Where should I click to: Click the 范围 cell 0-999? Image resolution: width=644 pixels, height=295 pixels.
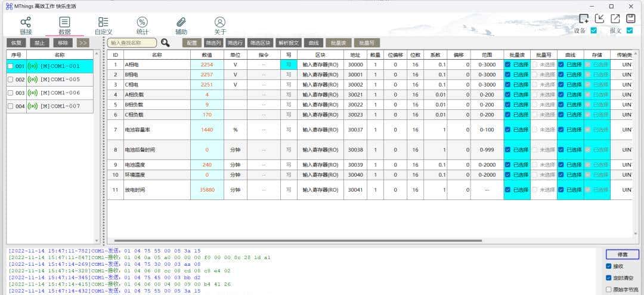[x=487, y=150]
